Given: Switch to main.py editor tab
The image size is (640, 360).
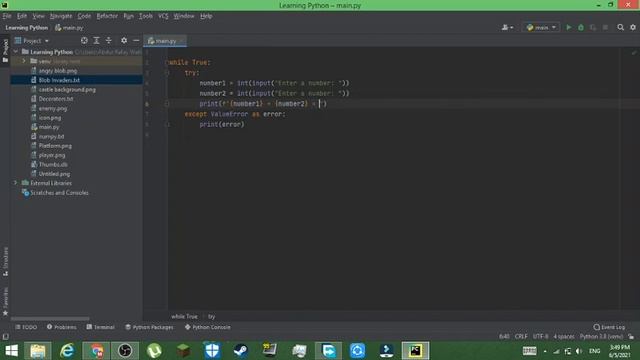Looking at the screenshot, I should pos(165,41).
